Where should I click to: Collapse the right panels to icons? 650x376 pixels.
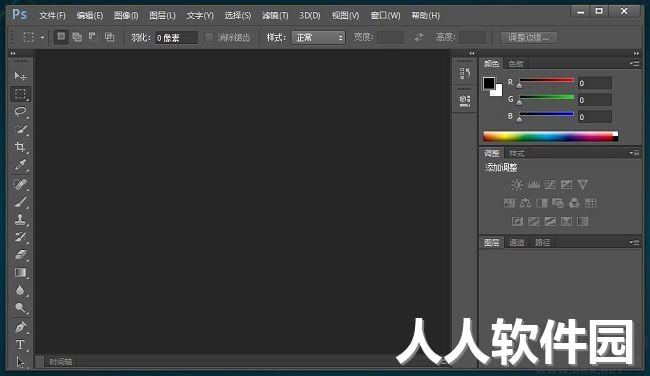[x=636, y=53]
